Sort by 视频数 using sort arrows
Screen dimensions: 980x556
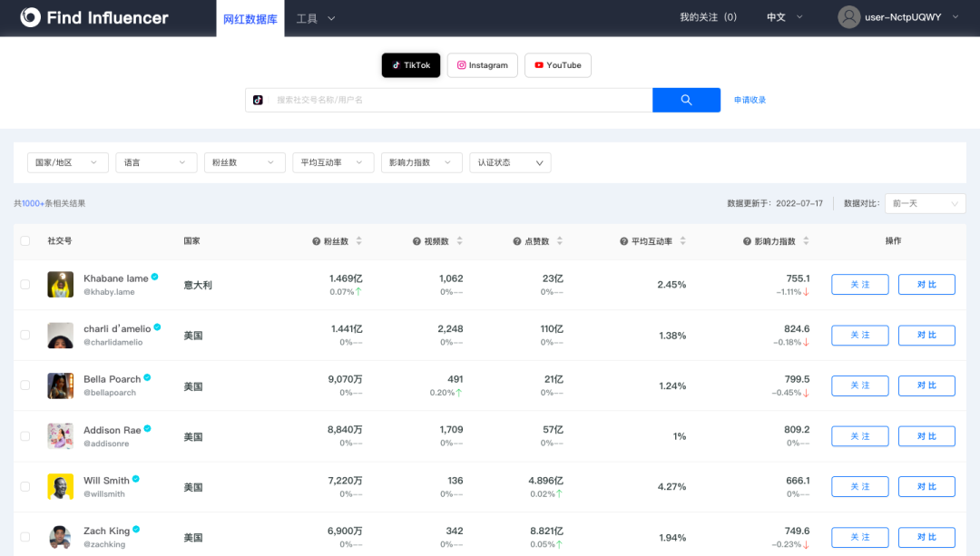pyautogui.click(x=459, y=241)
